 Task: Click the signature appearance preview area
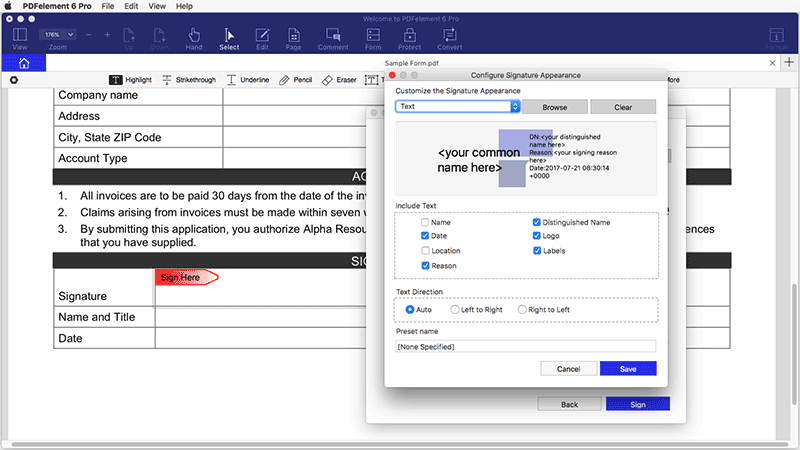tap(526, 158)
